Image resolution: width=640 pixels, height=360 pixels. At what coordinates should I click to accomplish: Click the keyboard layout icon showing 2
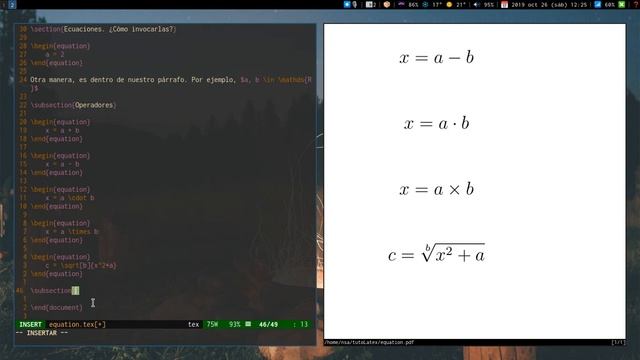coord(370,4)
